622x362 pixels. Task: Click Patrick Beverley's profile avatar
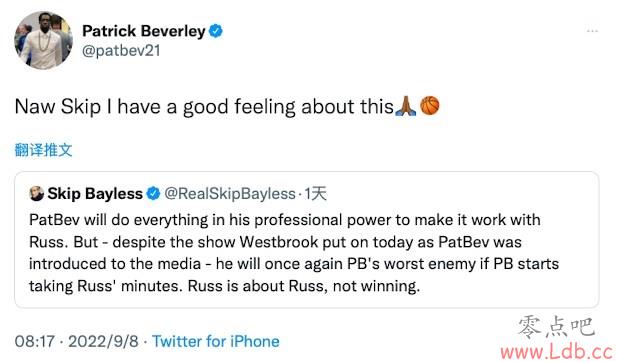click(x=44, y=40)
